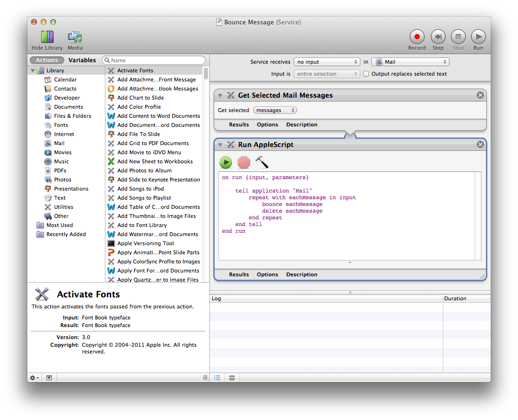The width and height of the screenshot is (518, 420).
Task: Select Add Slide to Keynote Presentation action
Action: coord(154,180)
